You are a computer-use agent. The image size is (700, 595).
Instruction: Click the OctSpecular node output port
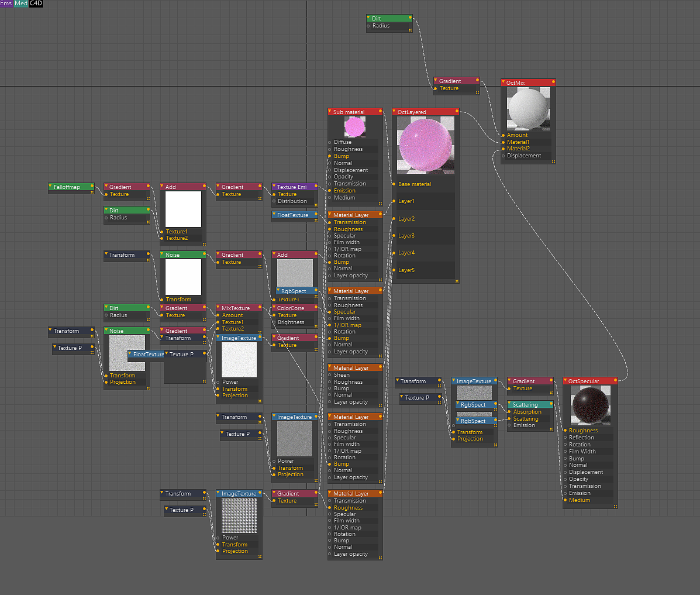(615, 381)
